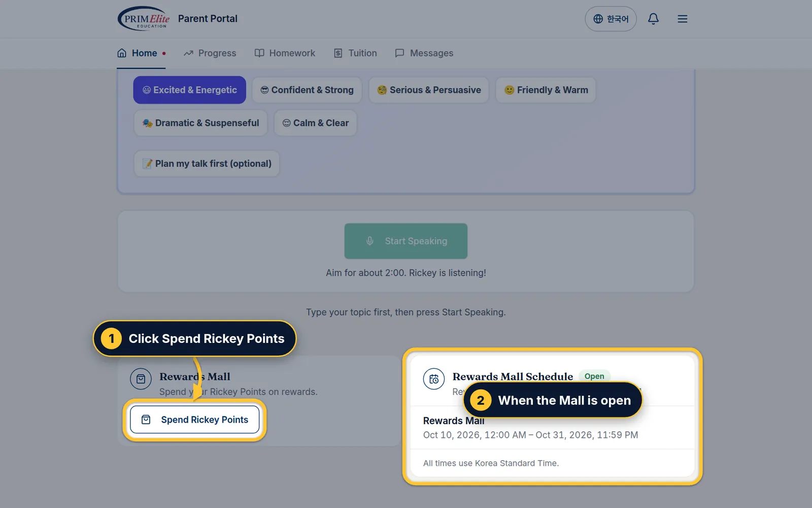This screenshot has width=812, height=508.
Task: Click the All times use Korea Standard Time note
Action: [491, 463]
